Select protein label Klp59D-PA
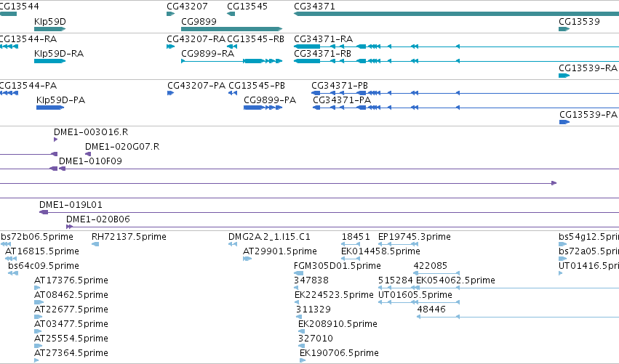 coord(61,100)
